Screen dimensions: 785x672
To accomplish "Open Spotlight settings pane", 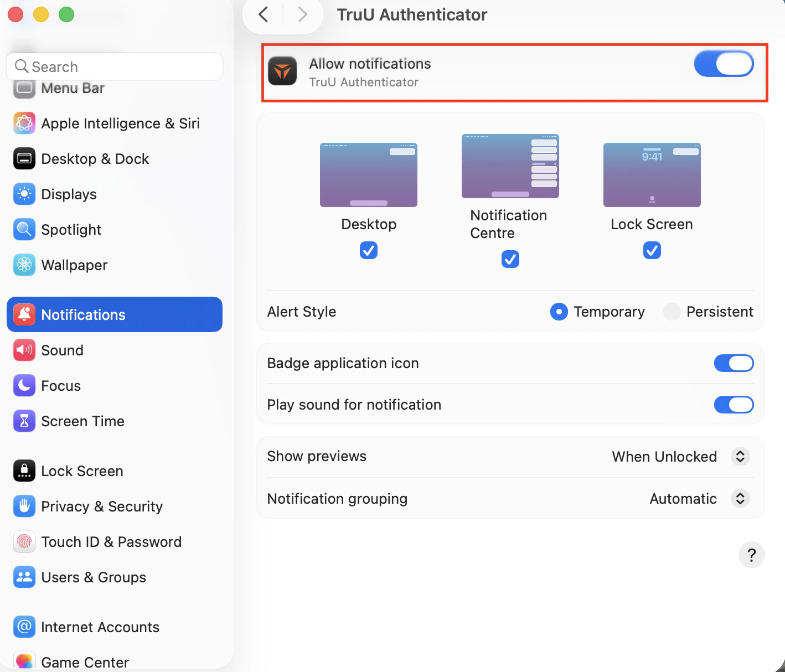I will [x=115, y=230].
